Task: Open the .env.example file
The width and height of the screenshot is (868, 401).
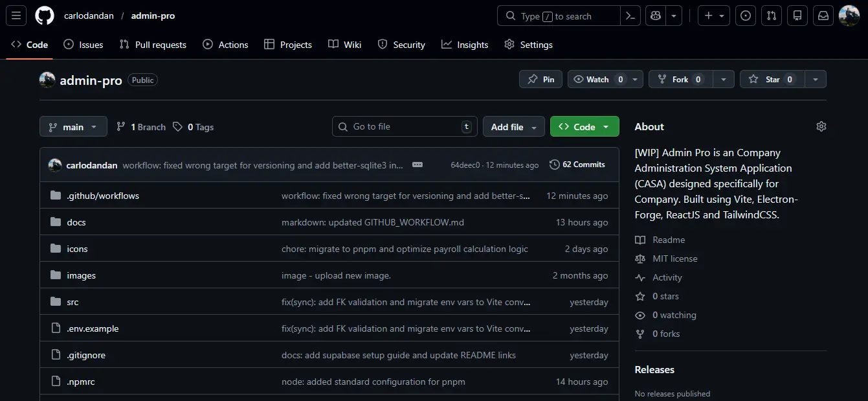Action: 93,328
